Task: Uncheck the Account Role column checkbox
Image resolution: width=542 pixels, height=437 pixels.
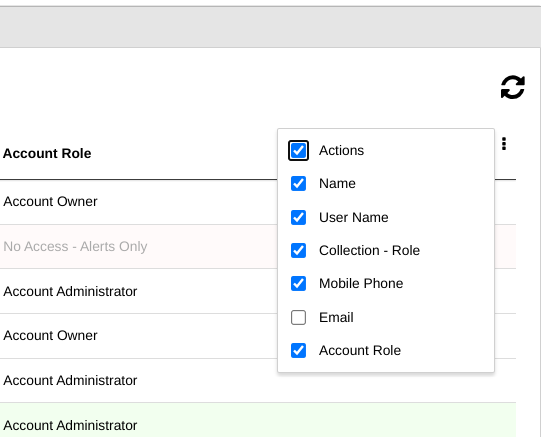Action: [298, 350]
